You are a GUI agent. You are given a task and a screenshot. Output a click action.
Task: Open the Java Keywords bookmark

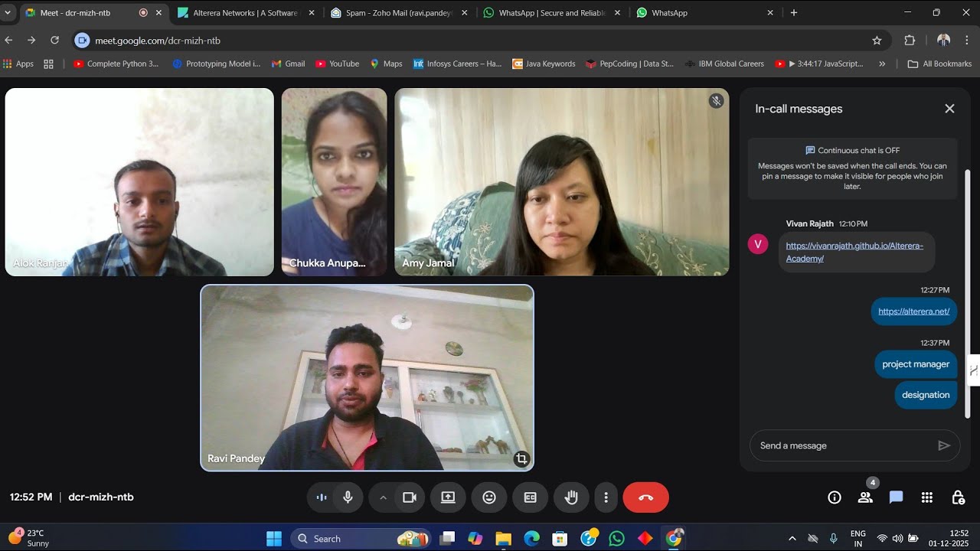544,64
